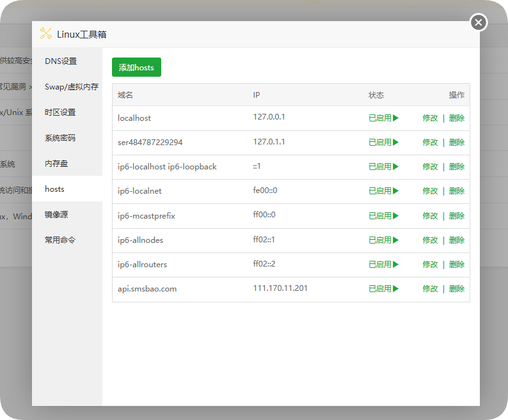Image resolution: width=508 pixels, height=420 pixels.
Task: Toggle status of ip6-localhost ip6-loopback row
Action: 383,167
